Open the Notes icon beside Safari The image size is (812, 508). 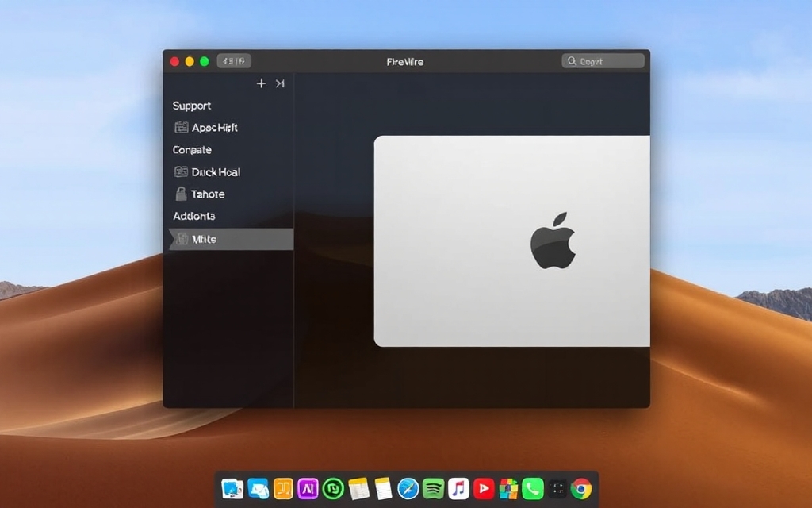tap(383, 489)
